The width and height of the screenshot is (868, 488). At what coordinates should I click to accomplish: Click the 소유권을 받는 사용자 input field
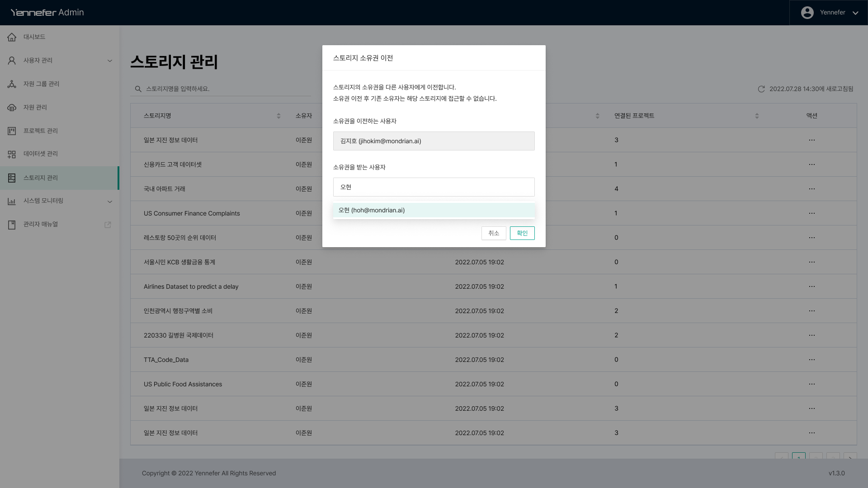click(434, 187)
